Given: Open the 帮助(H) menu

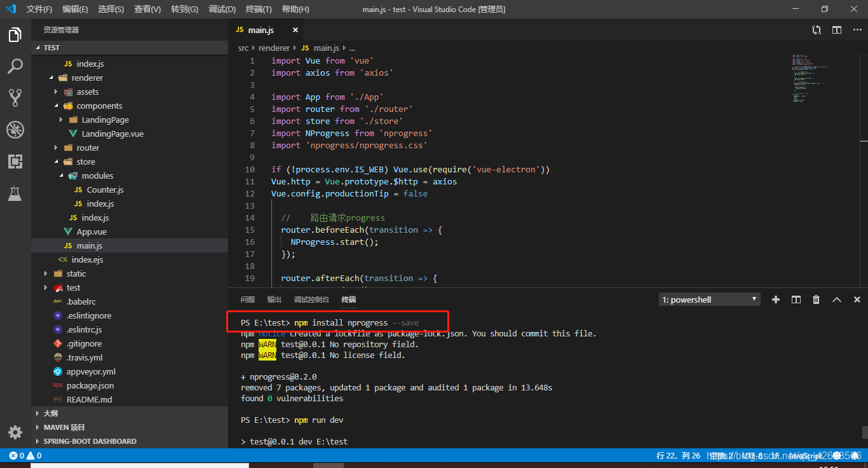Looking at the screenshot, I should (295, 9).
